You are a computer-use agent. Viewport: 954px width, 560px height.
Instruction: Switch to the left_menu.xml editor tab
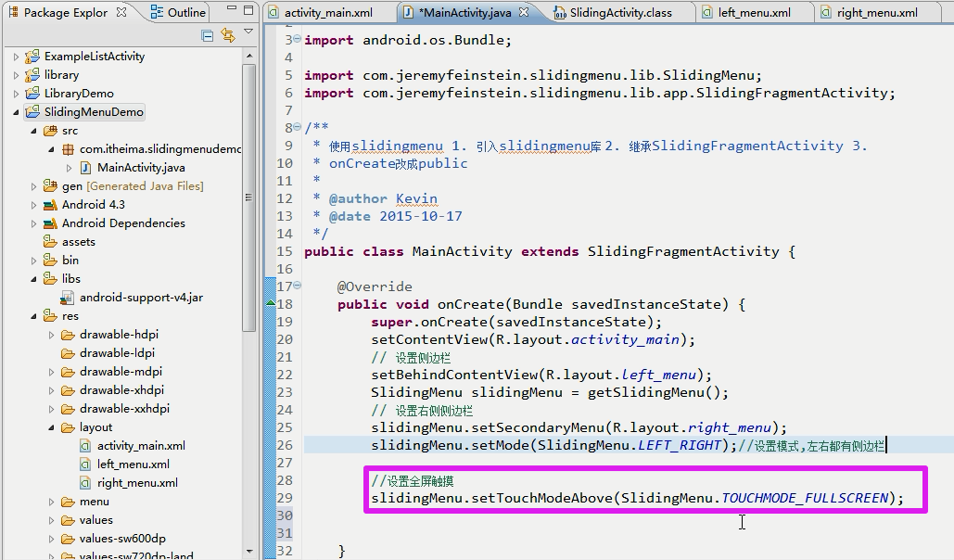point(753,13)
